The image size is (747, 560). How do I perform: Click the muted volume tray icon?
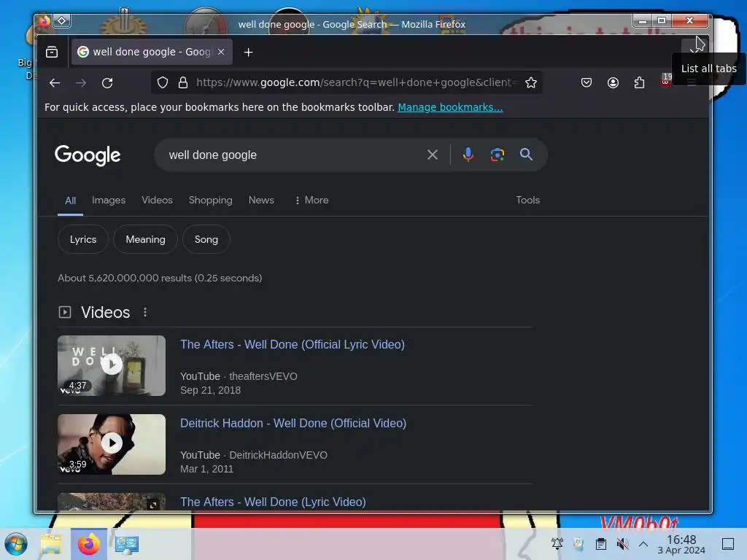[622, 543]
